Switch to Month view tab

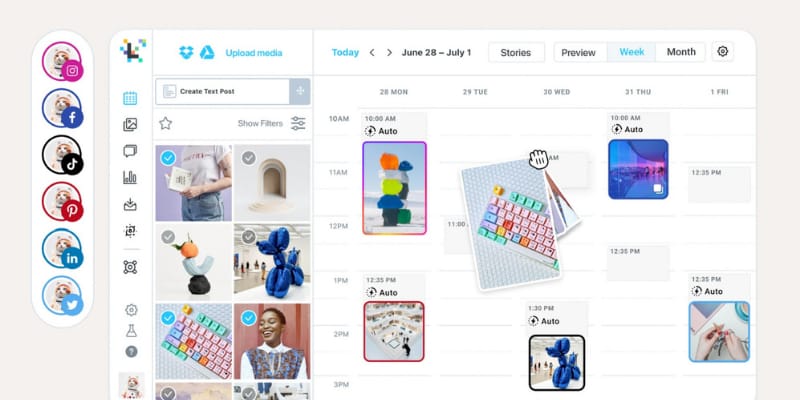[x=681, y=52]
